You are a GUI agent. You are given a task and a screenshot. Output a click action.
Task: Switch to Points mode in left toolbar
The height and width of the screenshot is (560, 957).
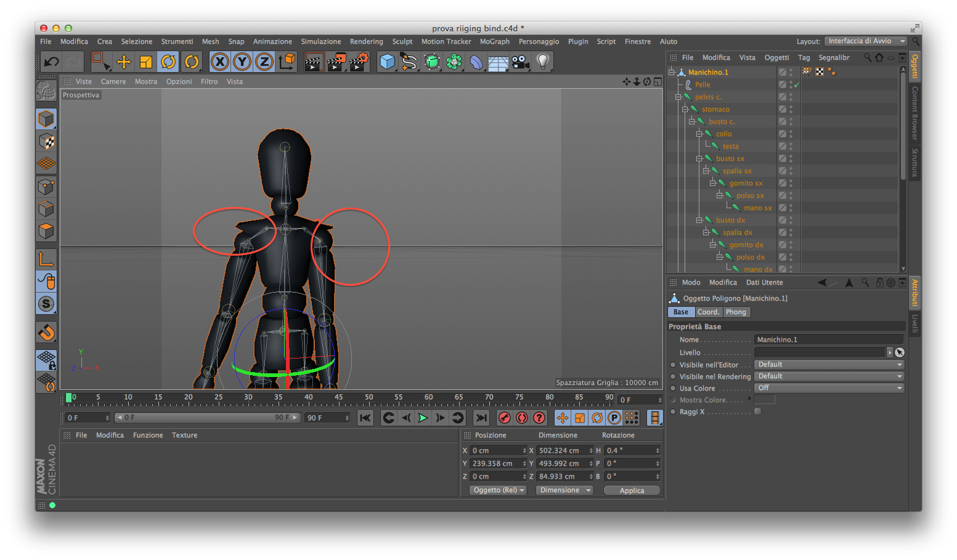click(46, 186)
